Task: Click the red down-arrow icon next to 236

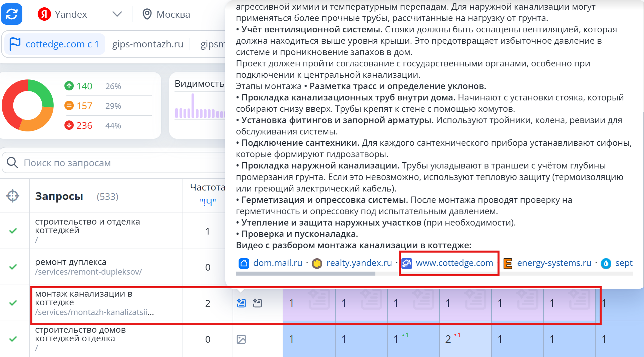Action: (69, 125)
